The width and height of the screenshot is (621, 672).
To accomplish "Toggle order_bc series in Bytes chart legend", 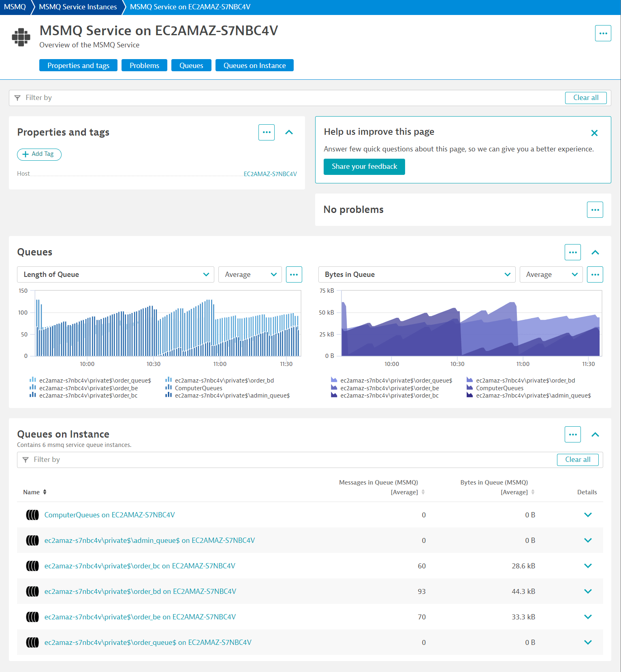I will (384, 396).
